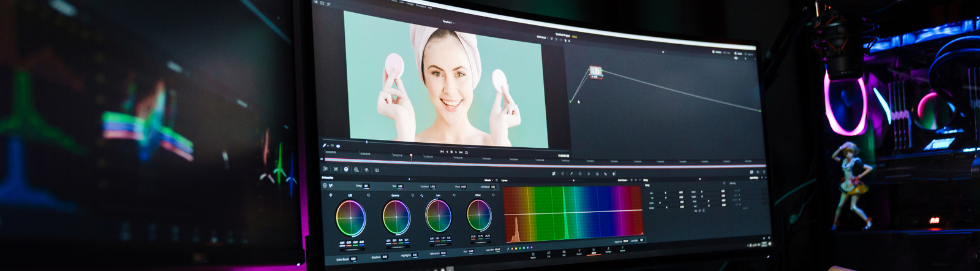This screenshot has width=980, height=271.
Task: Play the clip forward
Action: pyautogui.click(x=456, y=152)
